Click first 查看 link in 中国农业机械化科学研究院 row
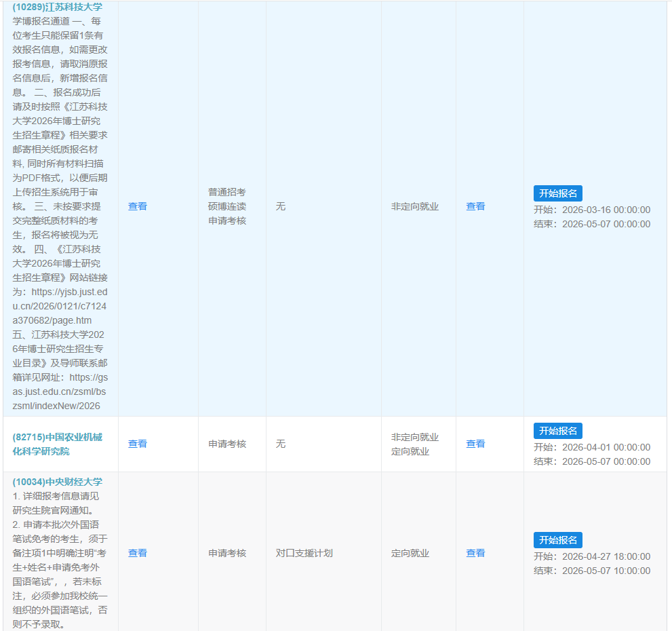Viewport: 672px width, 631px height. tap(138, 444)
